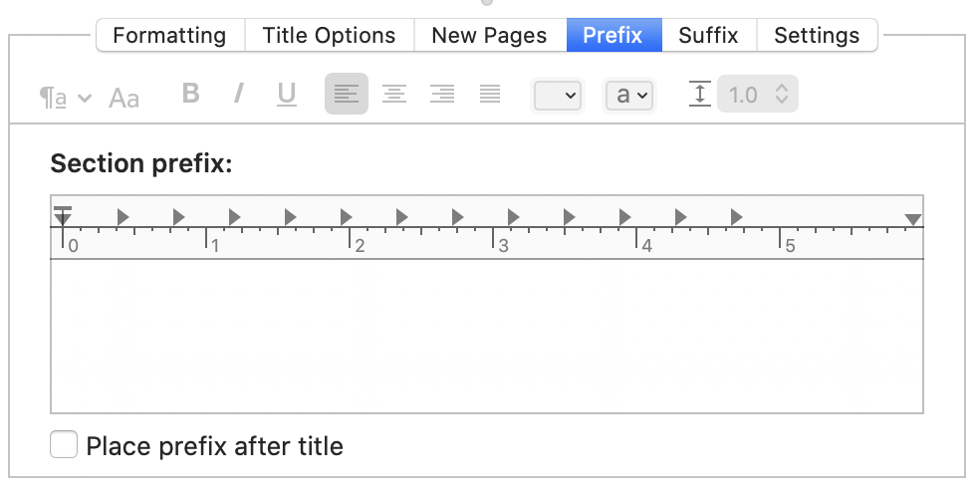Click the line spacing 1.0 stepper arrows
This screenshot has height=494, width=980.
click(x=781, y=95)
